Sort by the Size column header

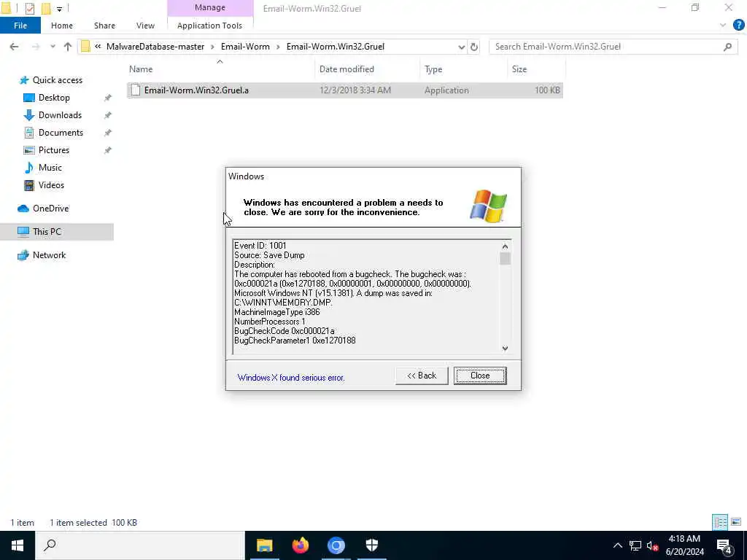pos(519,69)
